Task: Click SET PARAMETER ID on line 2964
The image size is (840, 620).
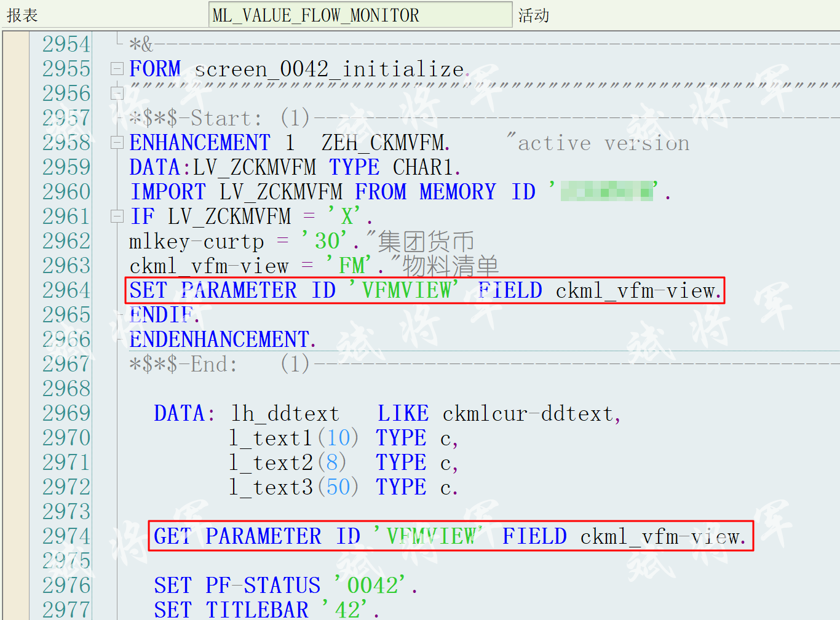Action: click(x=232, y=290)
